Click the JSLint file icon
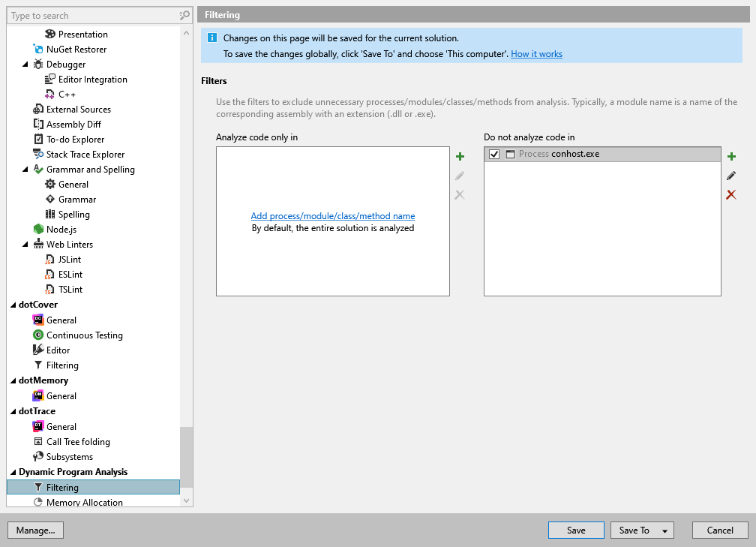 (x=50, y=260)
